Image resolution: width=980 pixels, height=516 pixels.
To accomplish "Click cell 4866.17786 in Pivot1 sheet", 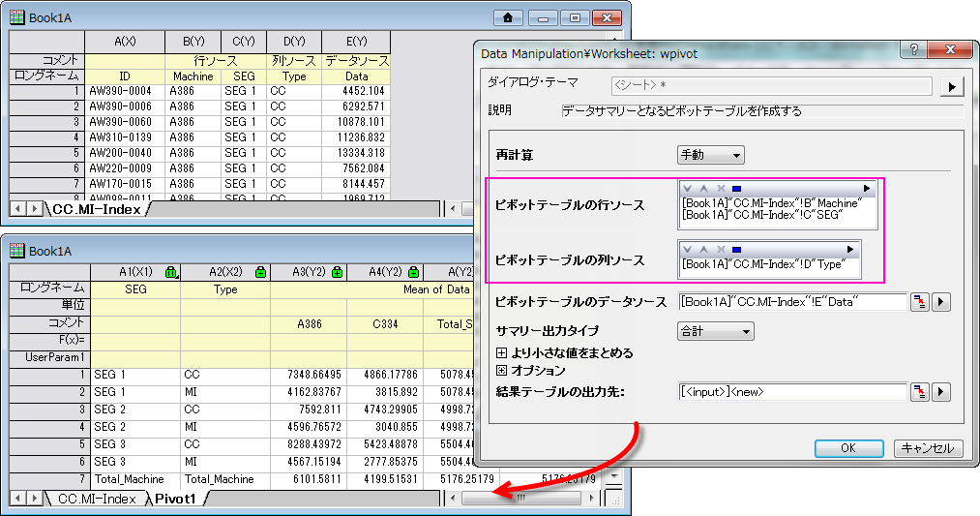I will tap(385, 375).
